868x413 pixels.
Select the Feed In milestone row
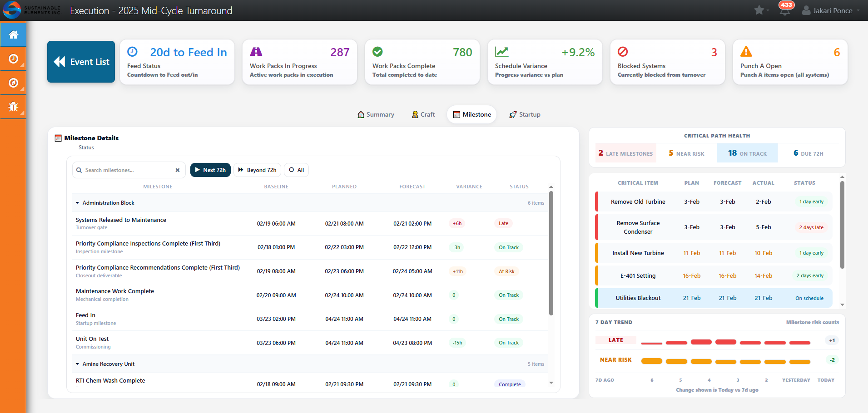click(x=310, y=319)
